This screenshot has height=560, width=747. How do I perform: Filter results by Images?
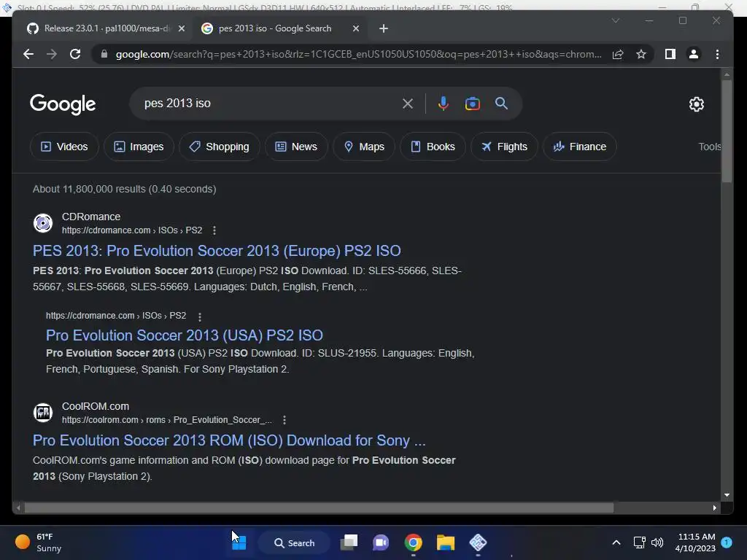pyautogui.click(x=139, y=147)
